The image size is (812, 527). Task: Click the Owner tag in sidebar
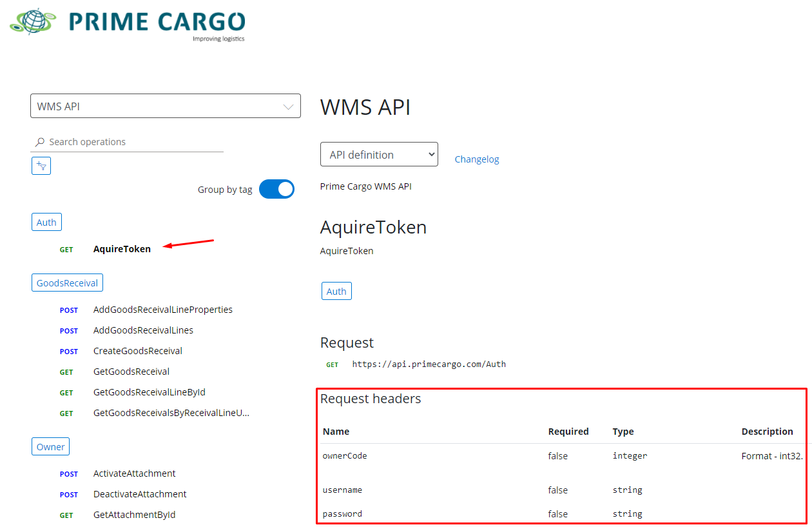[x=50, y=446]
